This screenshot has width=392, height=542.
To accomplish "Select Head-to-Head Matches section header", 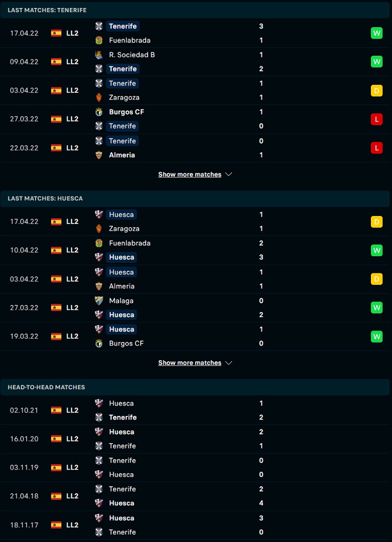I will click(46, 387).
